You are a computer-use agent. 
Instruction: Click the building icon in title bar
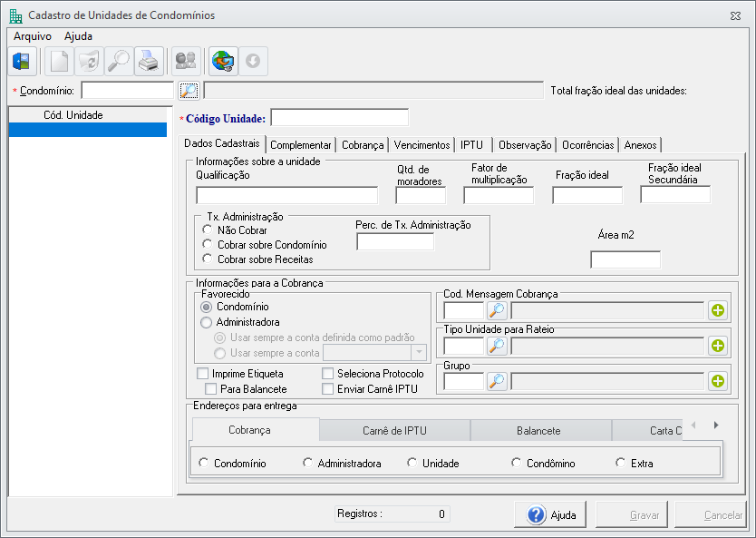pyautogui.click(x=15, y=15)
